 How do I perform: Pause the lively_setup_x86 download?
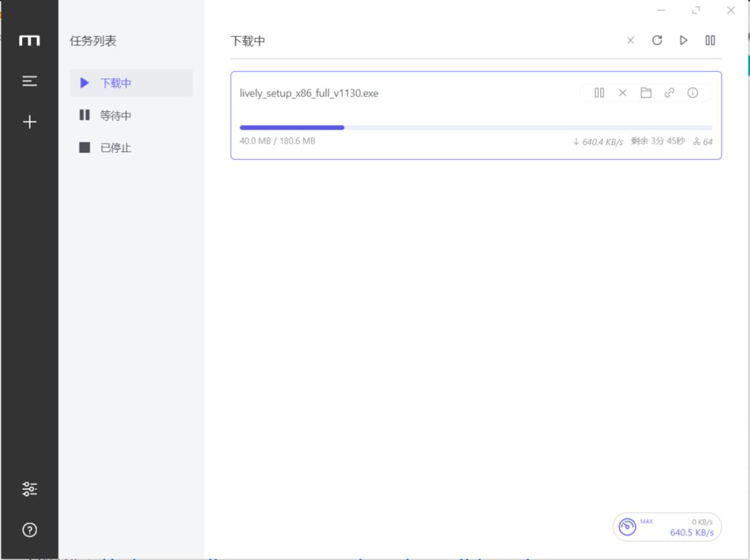click(x=599, y=92)
